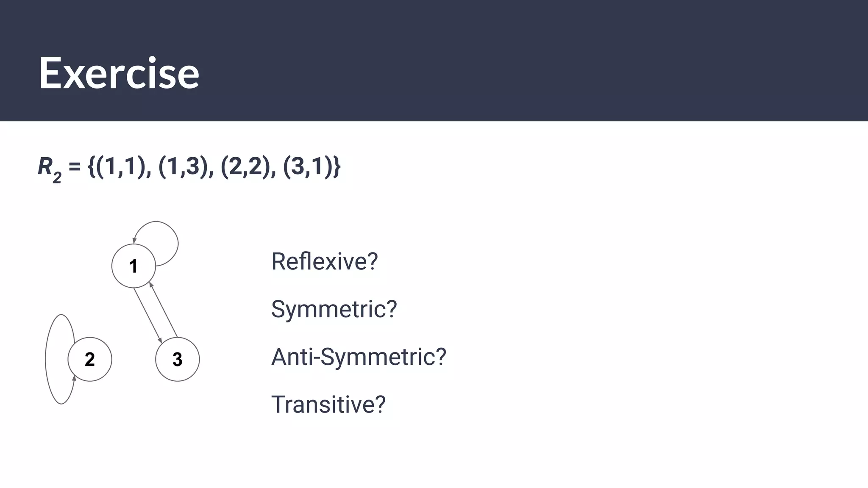Viewport: 868px width, 488px height.
Task: Click the Anti-Symmetric? question text
Action: point(359,357)
